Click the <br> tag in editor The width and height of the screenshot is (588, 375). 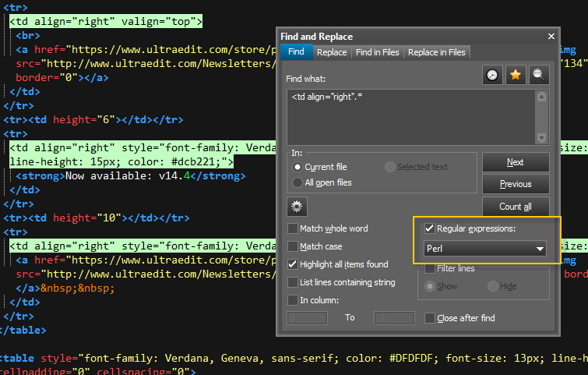(x=28, y=36)
